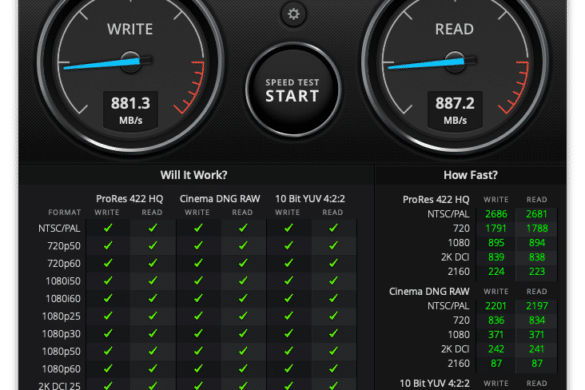Click the Cinema DNG RAW column heading in Will It Work
Viewport: 585px width, 390px height.
220,199
